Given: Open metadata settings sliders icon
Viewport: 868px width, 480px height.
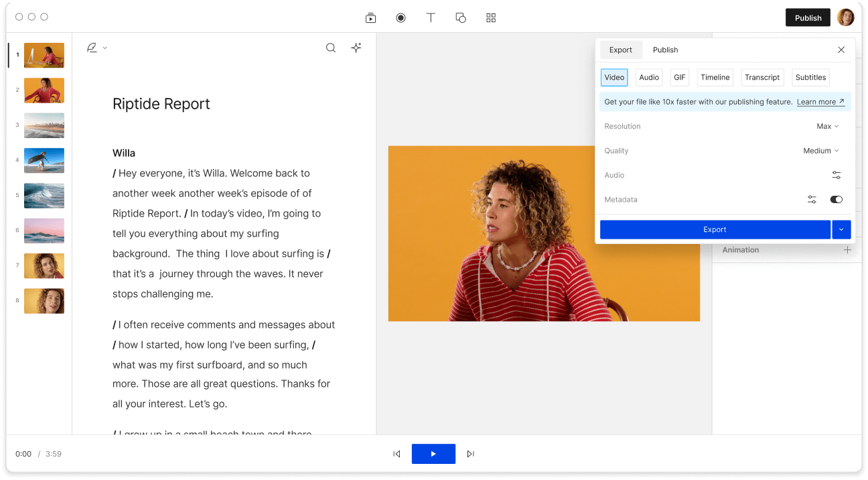Looking at the screenshot, I should click(x=812, y=200).
